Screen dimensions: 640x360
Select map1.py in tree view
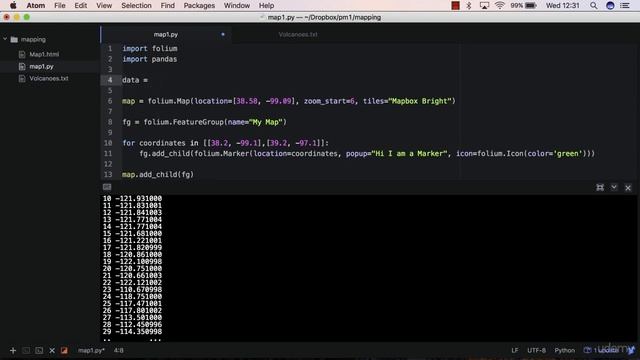(41, 66)
